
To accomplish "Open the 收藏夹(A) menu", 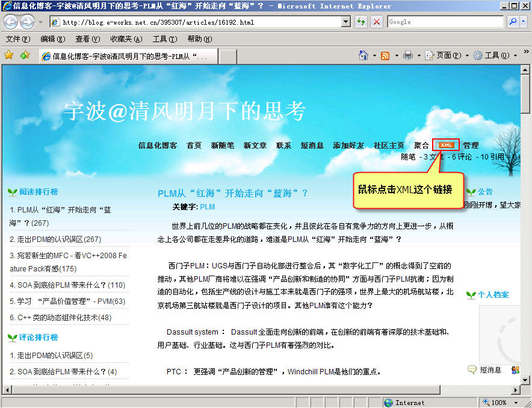I will [126, 39].
